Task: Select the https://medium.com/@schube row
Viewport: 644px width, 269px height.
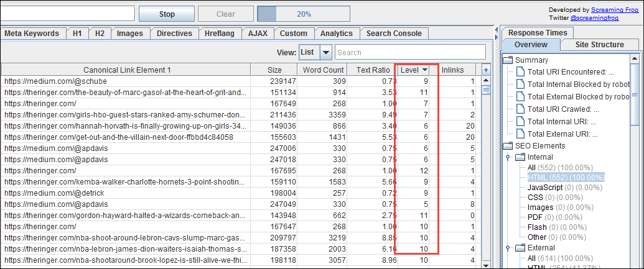Action: (240, 81)
